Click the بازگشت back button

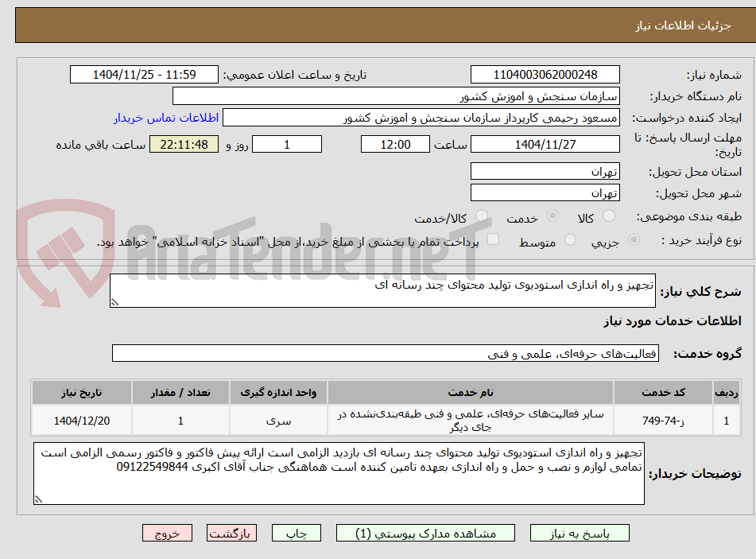click(231, 534)
